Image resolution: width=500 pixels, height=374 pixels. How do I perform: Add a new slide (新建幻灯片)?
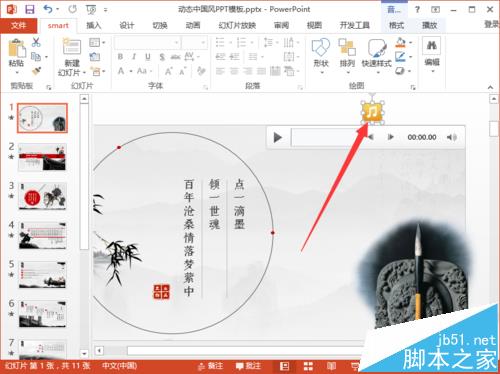72,57
